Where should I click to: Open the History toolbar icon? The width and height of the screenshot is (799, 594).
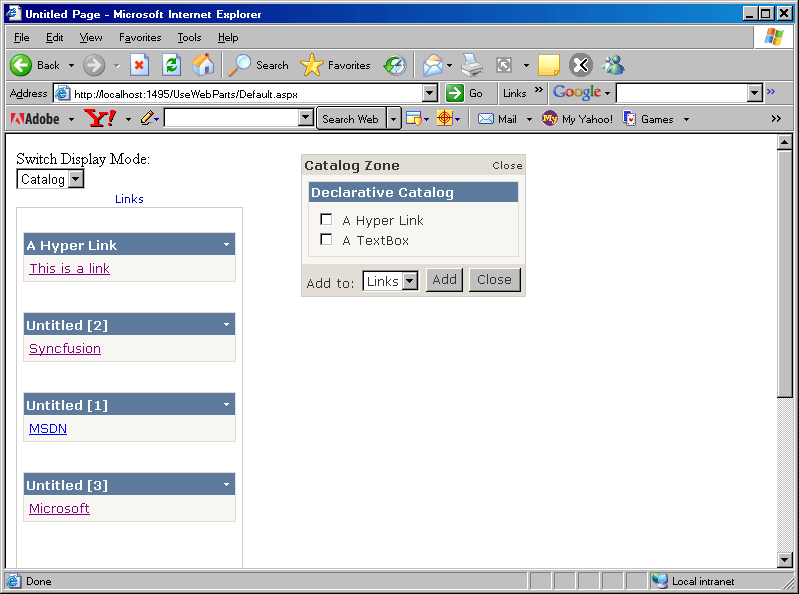pyautogui.click(x=395, y=65)
